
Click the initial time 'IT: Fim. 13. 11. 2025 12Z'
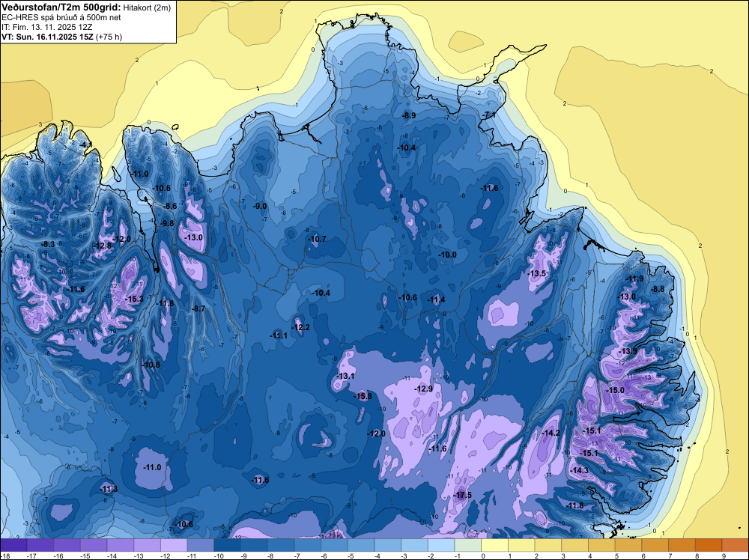coord(46,27)
